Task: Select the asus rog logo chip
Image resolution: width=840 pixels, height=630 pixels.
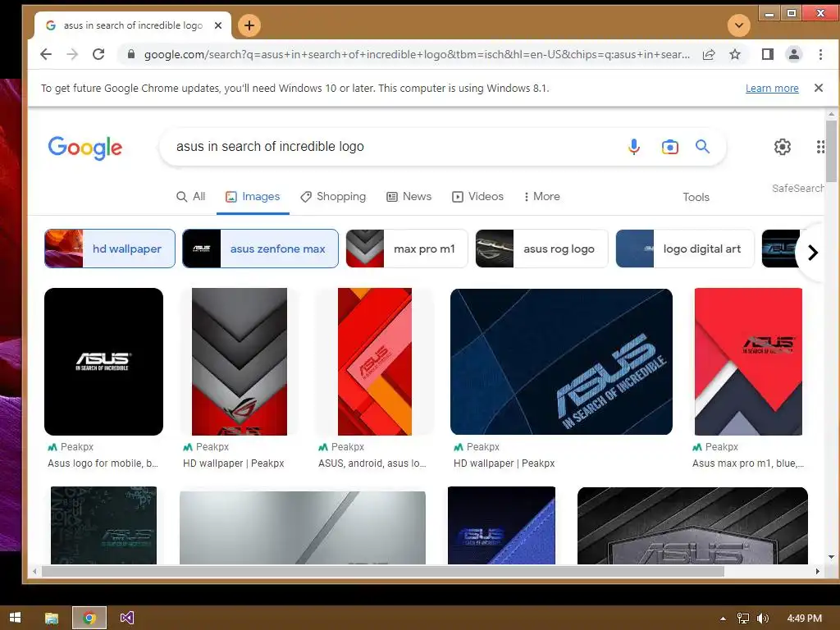Action: [541, 249]
